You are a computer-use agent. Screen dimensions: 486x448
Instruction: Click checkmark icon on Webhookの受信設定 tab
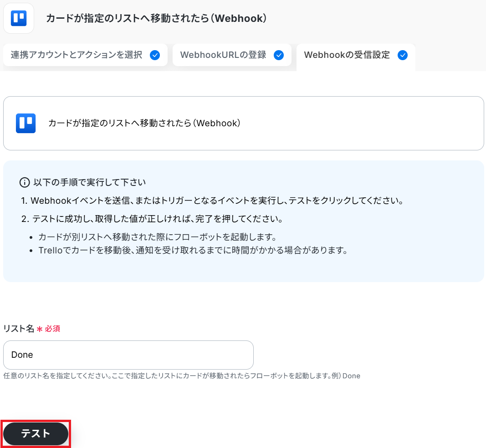coord(403,55)
